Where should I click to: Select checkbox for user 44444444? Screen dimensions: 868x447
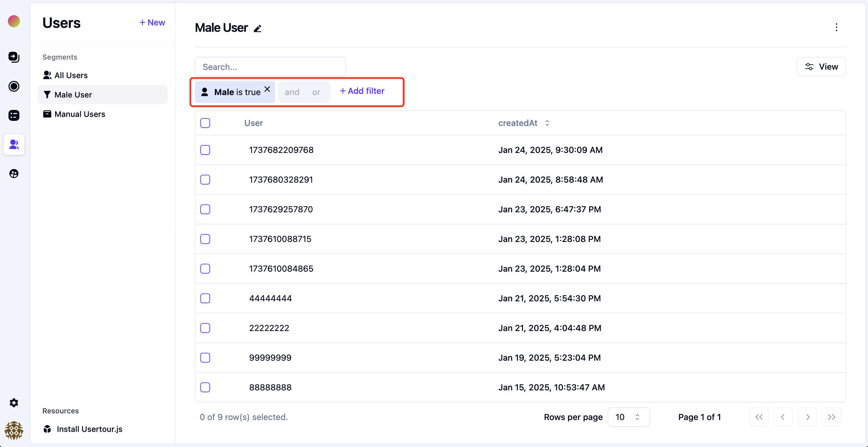205,298
